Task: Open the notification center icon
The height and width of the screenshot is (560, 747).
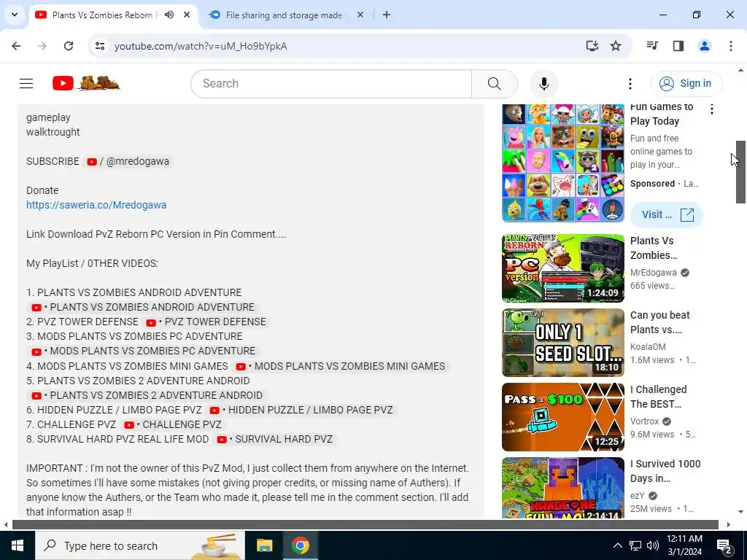Action: pyautogui.click(x=724, y=545)
